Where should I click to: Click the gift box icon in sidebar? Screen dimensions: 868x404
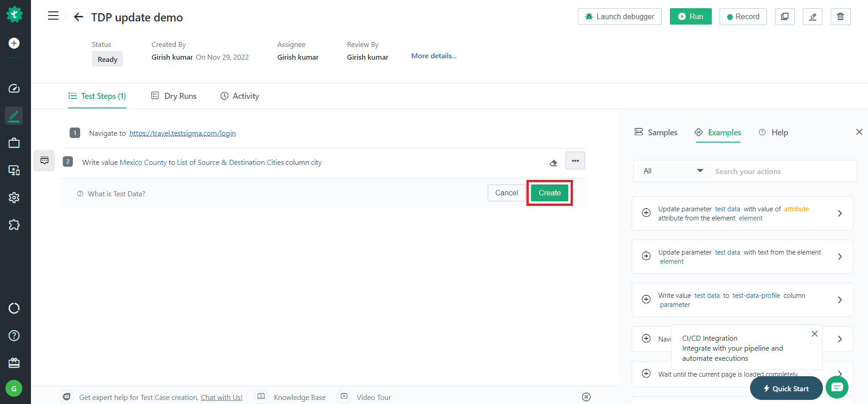click(14, 363)
